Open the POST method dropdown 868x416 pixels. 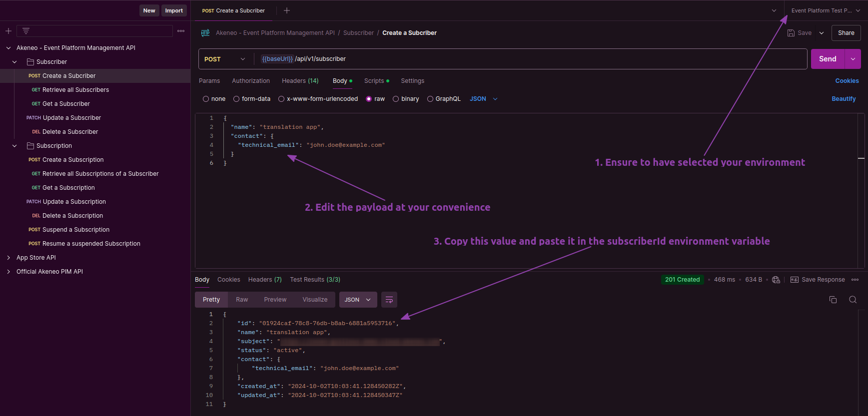tap(225, 59)
